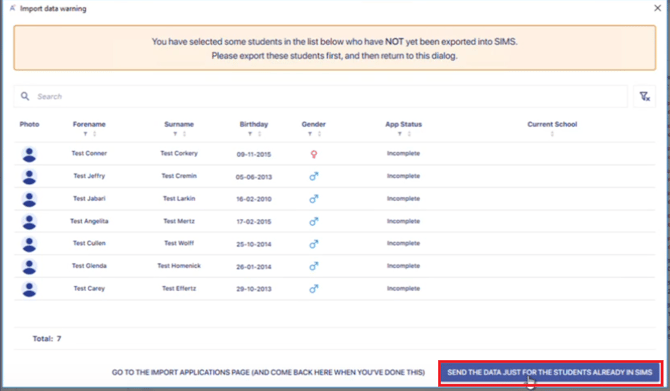Open the Forename column filter
This screenshot has width=670, height=391.
(85, 134)
